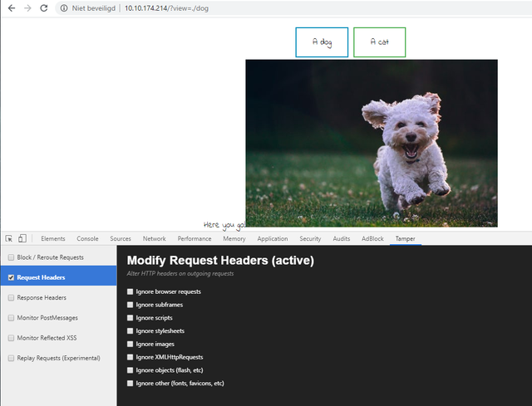Check Ignore images
532x406 pixels.
[130, 344]
